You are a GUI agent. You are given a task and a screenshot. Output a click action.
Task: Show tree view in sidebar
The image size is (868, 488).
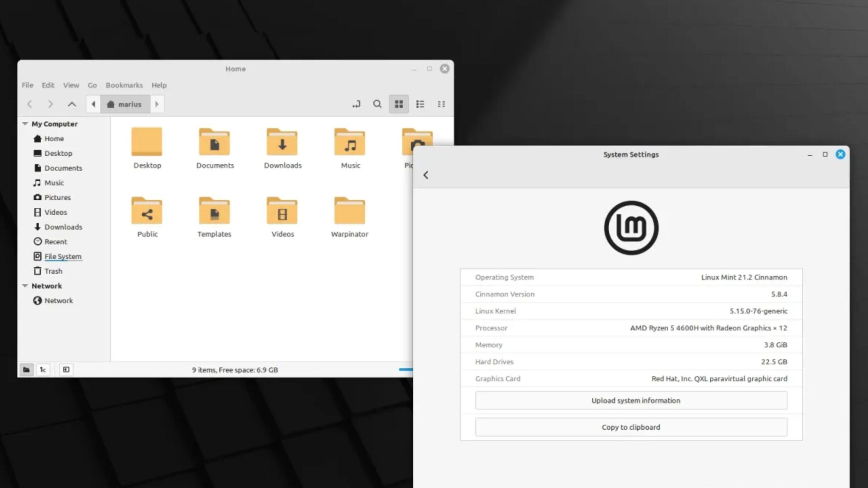[43, 369]
